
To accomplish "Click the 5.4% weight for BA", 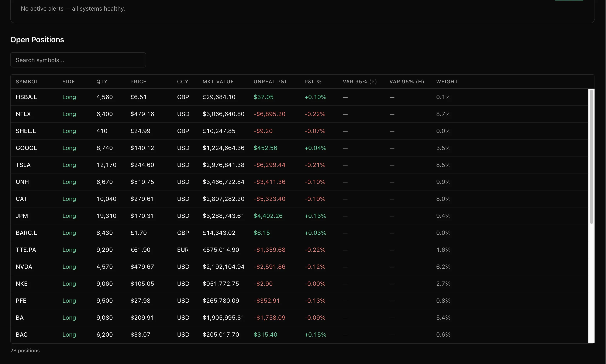I will (443, 317).
